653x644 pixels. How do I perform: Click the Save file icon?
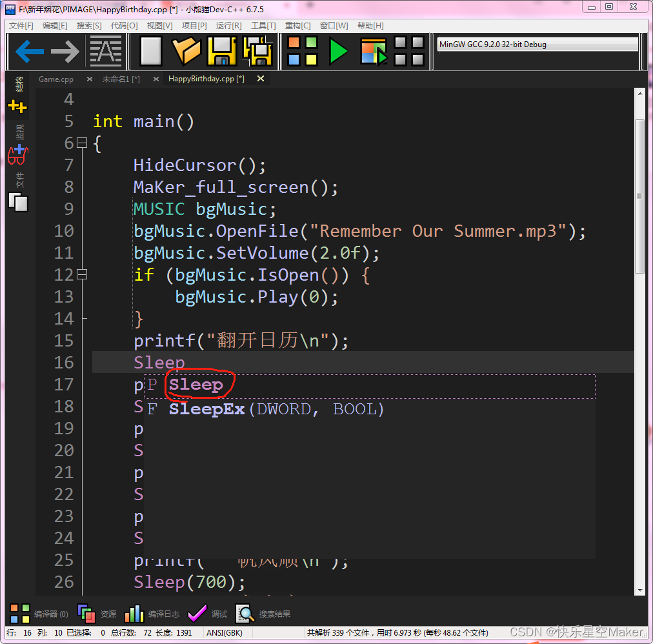click(223, 51)
